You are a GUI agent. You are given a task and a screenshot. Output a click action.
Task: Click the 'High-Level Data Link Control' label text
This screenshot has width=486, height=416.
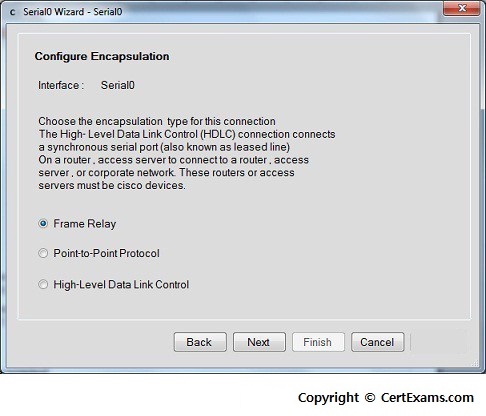[x=121, y=285]
